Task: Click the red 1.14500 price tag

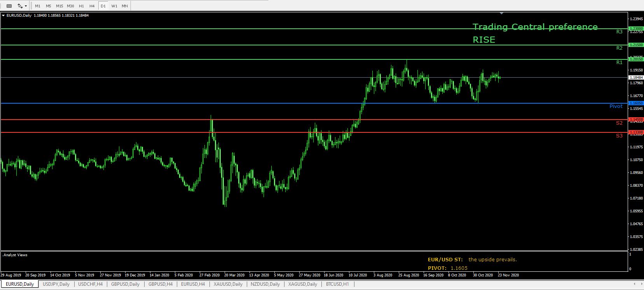Action: pos(636,120)
